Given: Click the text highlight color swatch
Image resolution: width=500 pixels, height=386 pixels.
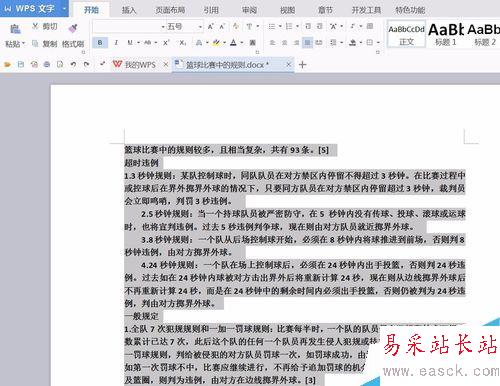Looking at the screenshot, I should coord(217,43).
